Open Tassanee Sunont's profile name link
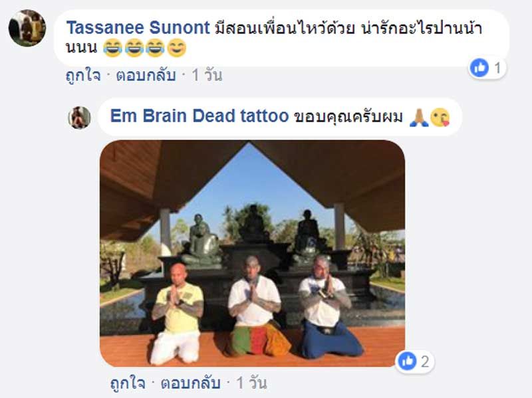 click(x=138, y=27)
